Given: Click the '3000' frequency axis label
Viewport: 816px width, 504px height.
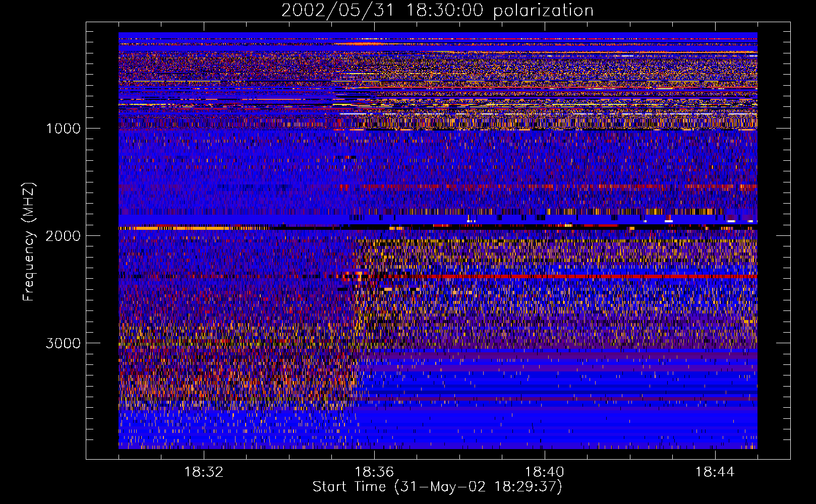Looking at the screenshot, I should pyautogui.click(x=63, y=343).
